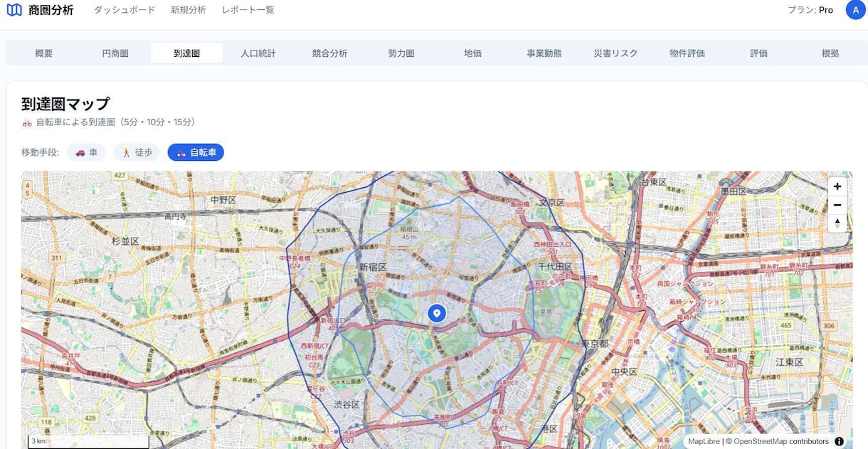Toggle the map attribution info icon

(x=840, y=441)
